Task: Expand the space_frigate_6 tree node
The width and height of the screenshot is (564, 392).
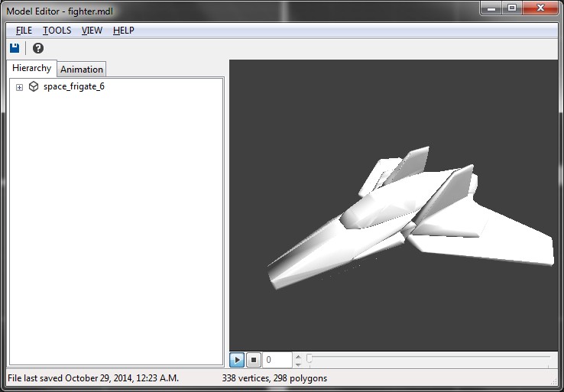Action: [x=19, y=87]
